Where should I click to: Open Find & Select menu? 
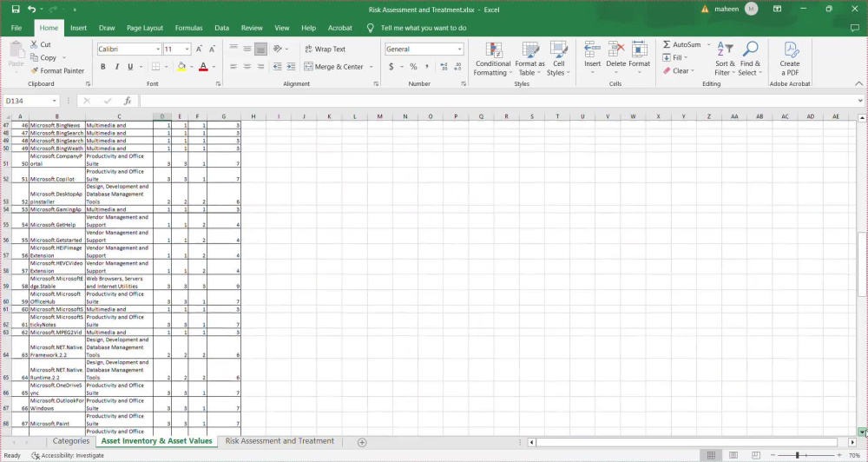(750, 59)
